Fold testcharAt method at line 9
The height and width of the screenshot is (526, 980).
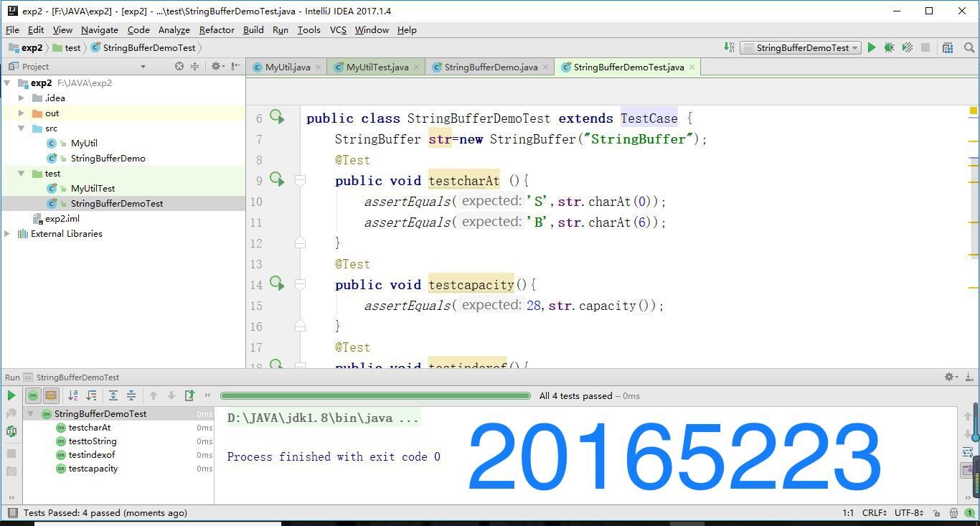pos(301,181)
